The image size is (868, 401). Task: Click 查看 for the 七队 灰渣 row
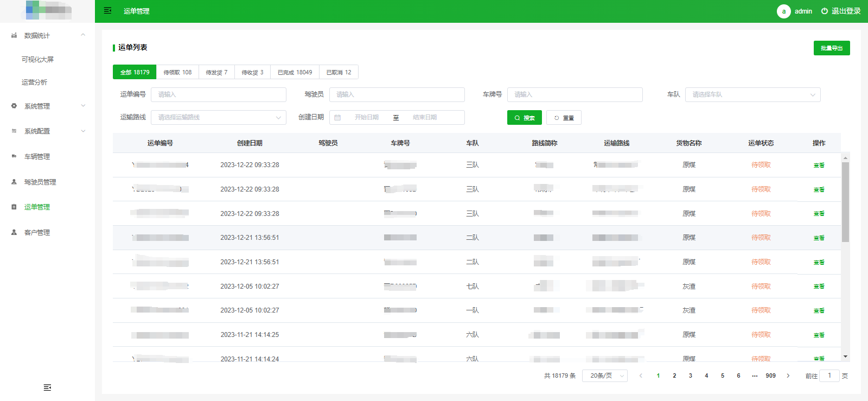[x=819, y=287]
